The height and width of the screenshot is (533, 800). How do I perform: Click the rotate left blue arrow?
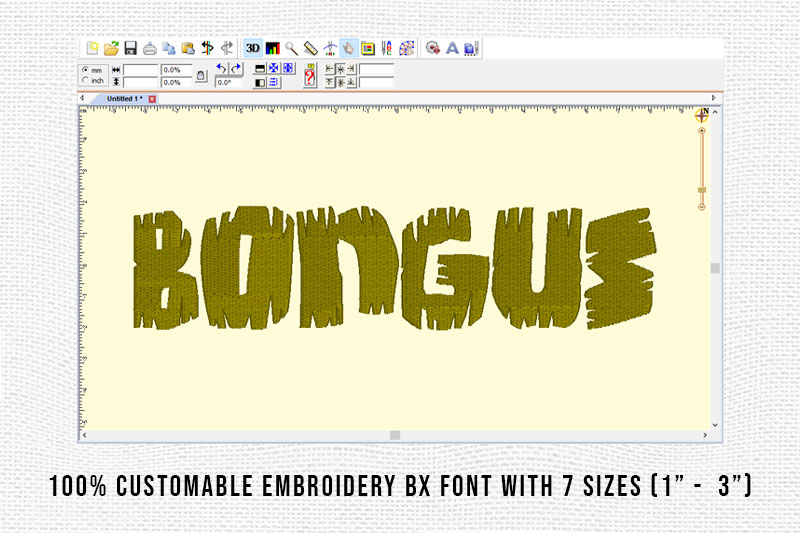[x=221, y=68]
